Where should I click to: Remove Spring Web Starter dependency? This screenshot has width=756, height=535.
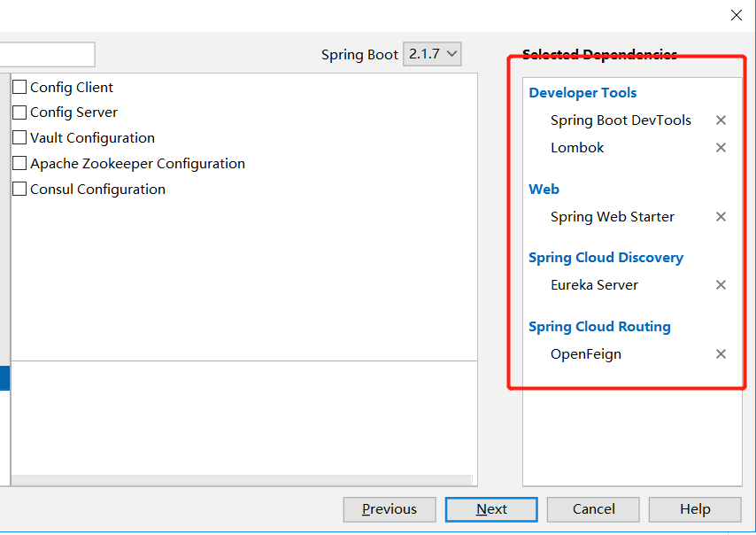pos(721,217)
